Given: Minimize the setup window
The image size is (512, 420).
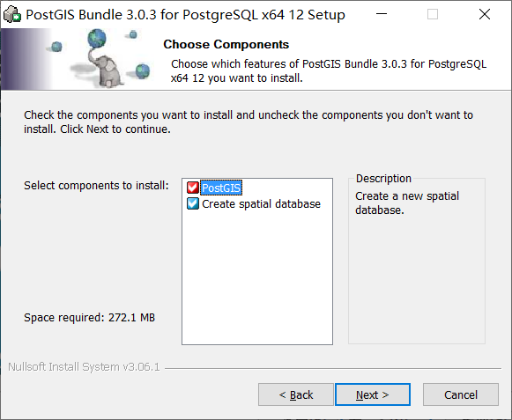Looking at the screenshot, I should 382,14.
